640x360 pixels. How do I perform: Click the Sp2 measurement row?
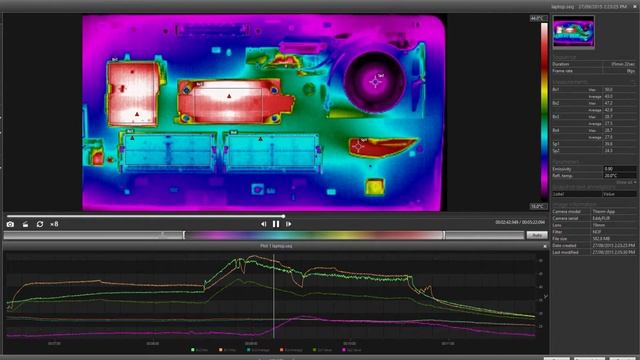click(594, 151)
